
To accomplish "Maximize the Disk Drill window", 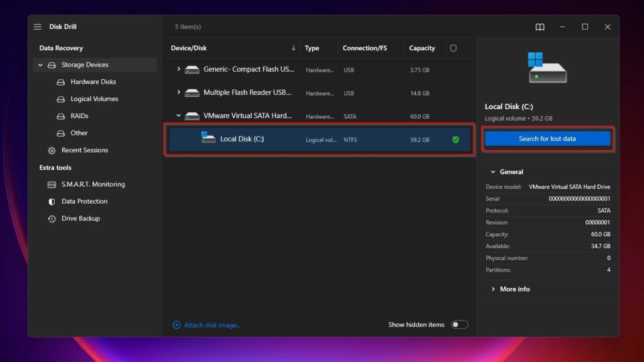I will click(585, 26).
